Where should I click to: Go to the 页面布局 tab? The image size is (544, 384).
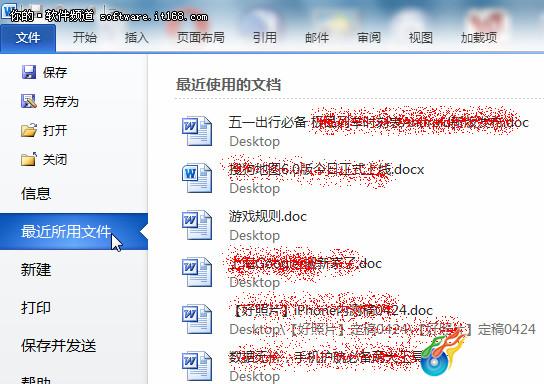[201, 37]
